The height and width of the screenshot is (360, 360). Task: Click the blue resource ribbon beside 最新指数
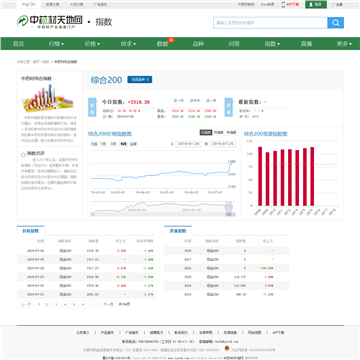pyautogui.click(x=228, y=107)
